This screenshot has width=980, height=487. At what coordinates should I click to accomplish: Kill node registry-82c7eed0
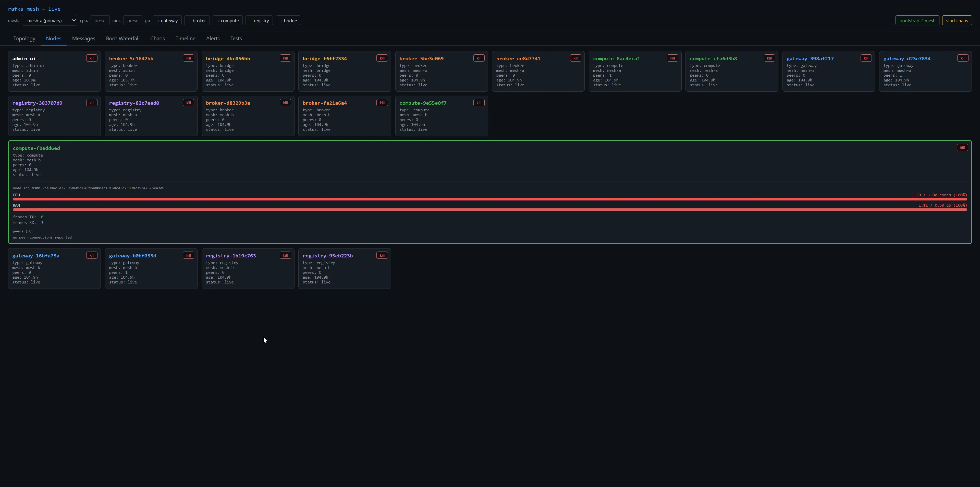pos(188,103)
